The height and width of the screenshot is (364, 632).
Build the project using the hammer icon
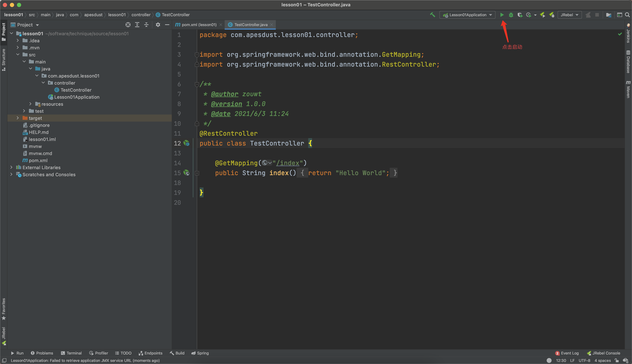(432, 15)
